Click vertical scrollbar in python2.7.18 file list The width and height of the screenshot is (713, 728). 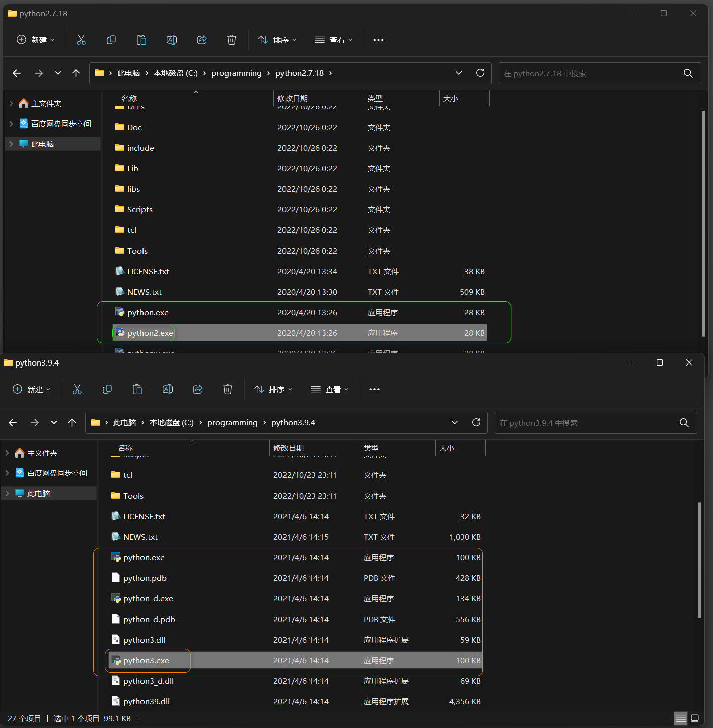tap(703, 223)
